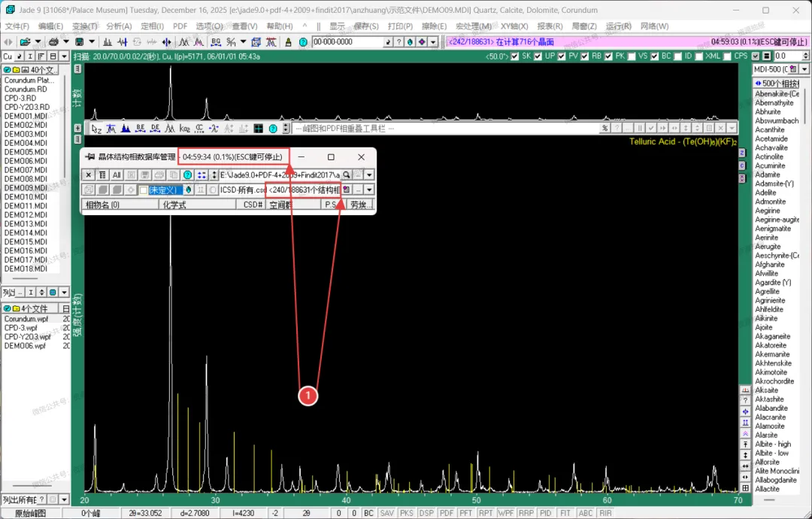Click the printer icon in main toolbar
This screenshot has width=812, height=519.
click(x=53, y=42)
